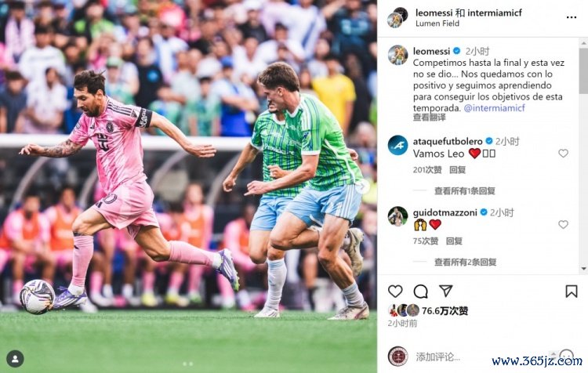The height and width of the screenshot is (373, 588).
Task: Open the @intermiamicf mention link
Action: [x=494, y=108]
